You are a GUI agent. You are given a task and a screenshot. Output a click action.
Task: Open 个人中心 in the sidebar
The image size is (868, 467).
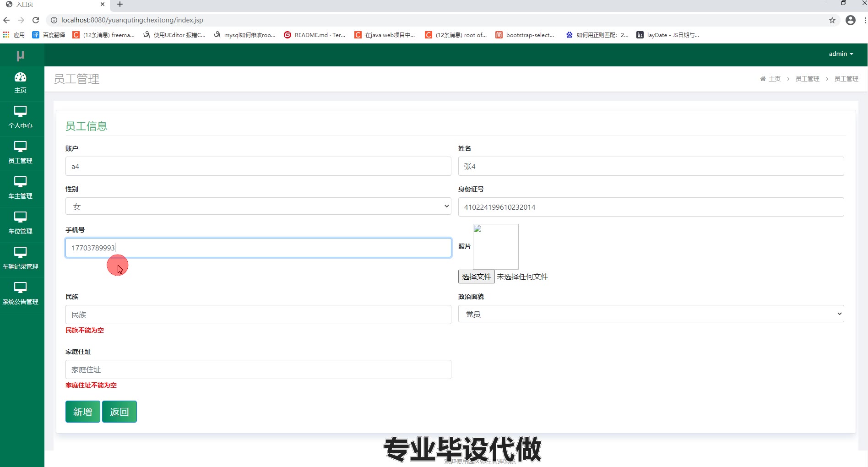pos(21,118)
